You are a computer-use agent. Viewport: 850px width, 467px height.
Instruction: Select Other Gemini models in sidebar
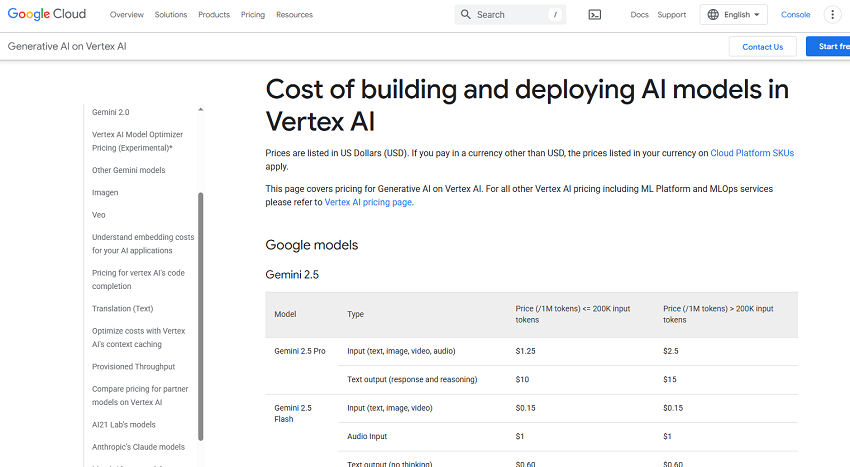tap(128, 170)
